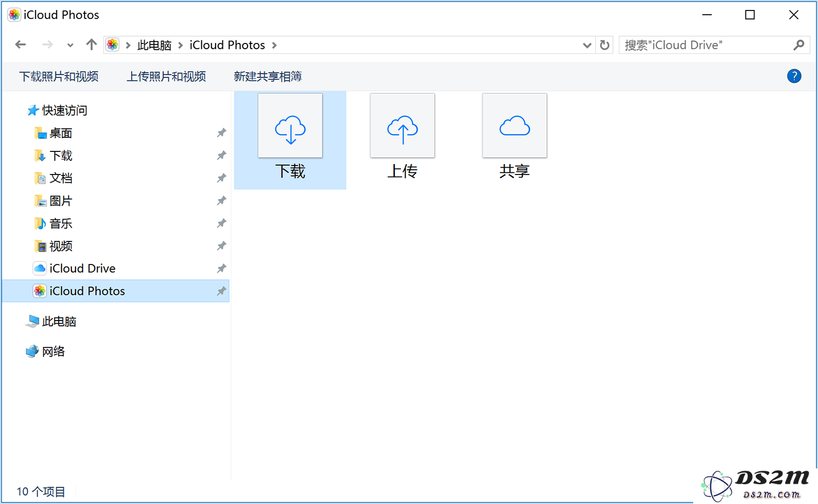The image size is (818, 504).
Task: Expand address bar history dropdown
Action: click(x=587, y=45)
